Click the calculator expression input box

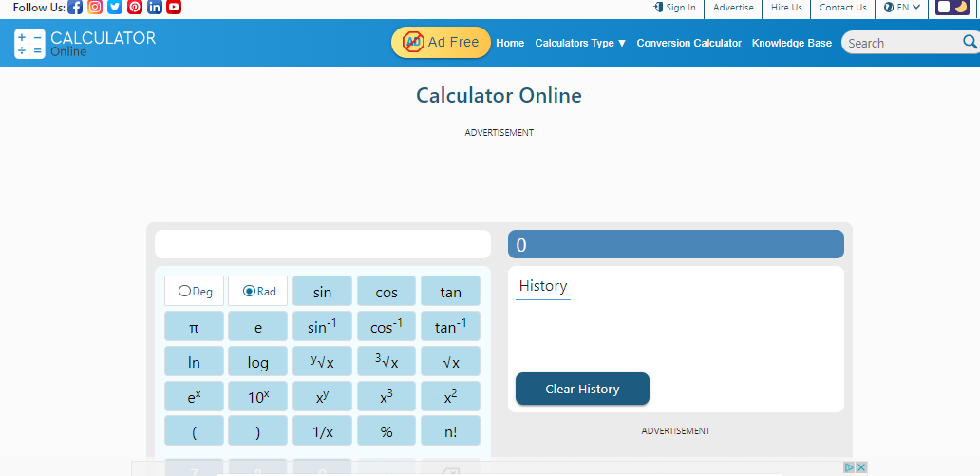[323, 244]
